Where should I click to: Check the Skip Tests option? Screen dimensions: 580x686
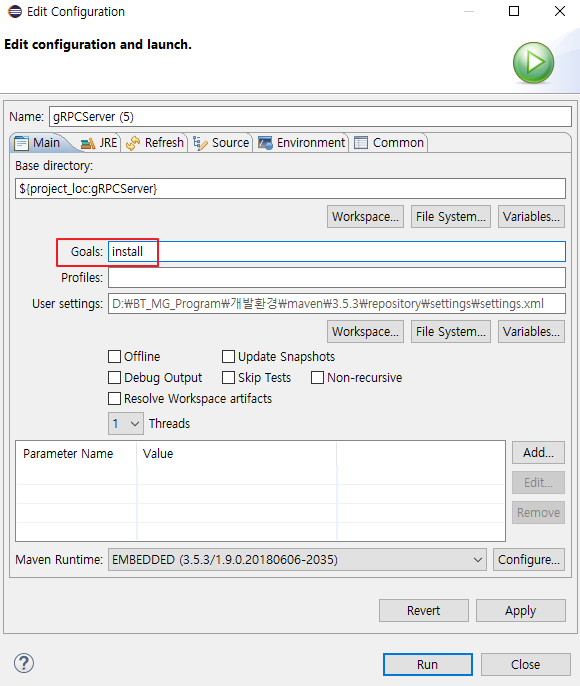click(x=228, y=378)
